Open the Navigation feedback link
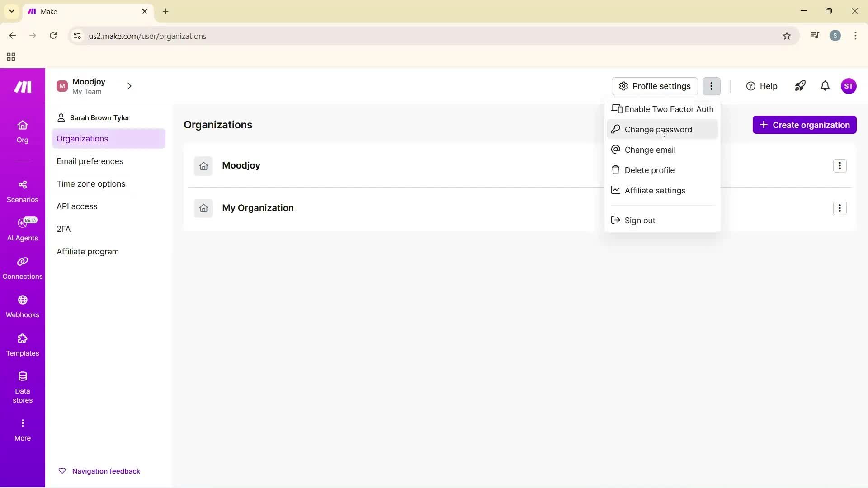Screen dimensions: 868x488 coord(106,471)
